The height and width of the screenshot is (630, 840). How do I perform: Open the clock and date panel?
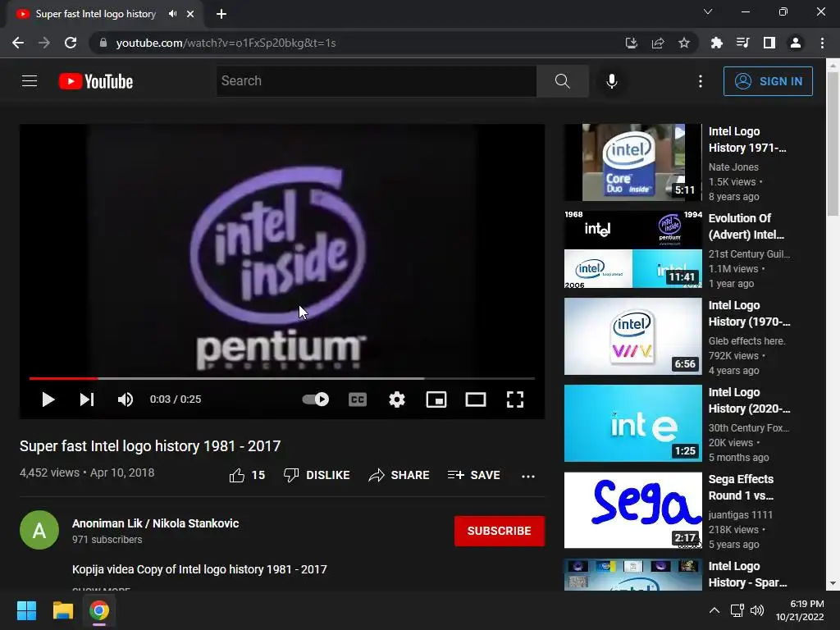800,610
